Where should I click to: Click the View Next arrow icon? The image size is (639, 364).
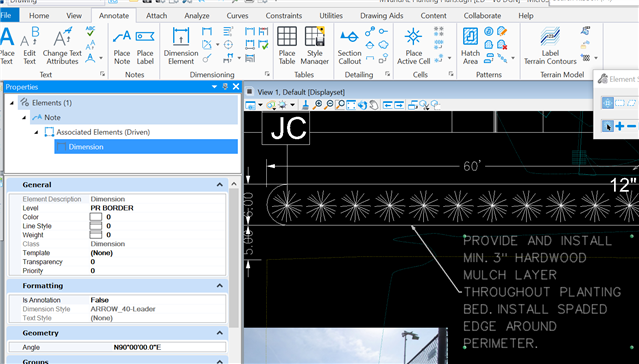click(399, 105)
